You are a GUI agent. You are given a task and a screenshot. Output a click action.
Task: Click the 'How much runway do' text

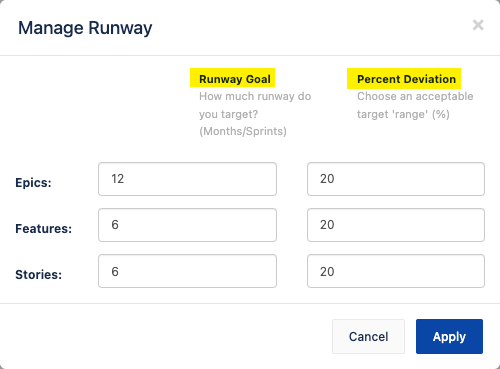pyautogui.click(x=255, y=96)
